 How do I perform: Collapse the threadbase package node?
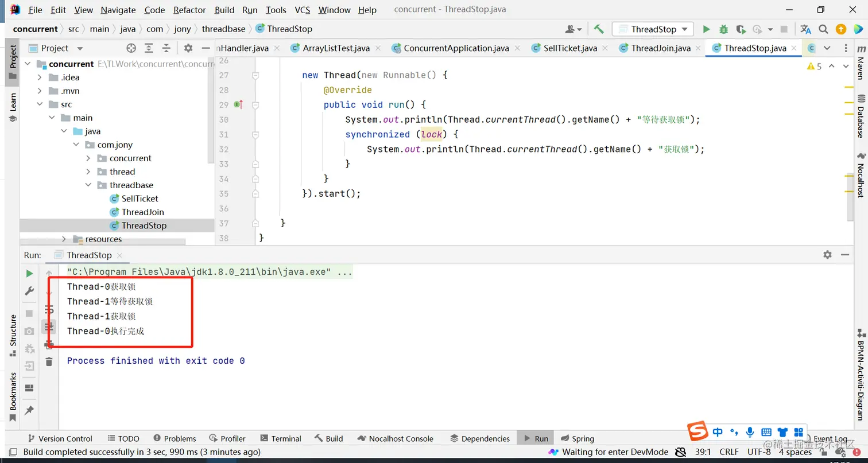[88, 185]
